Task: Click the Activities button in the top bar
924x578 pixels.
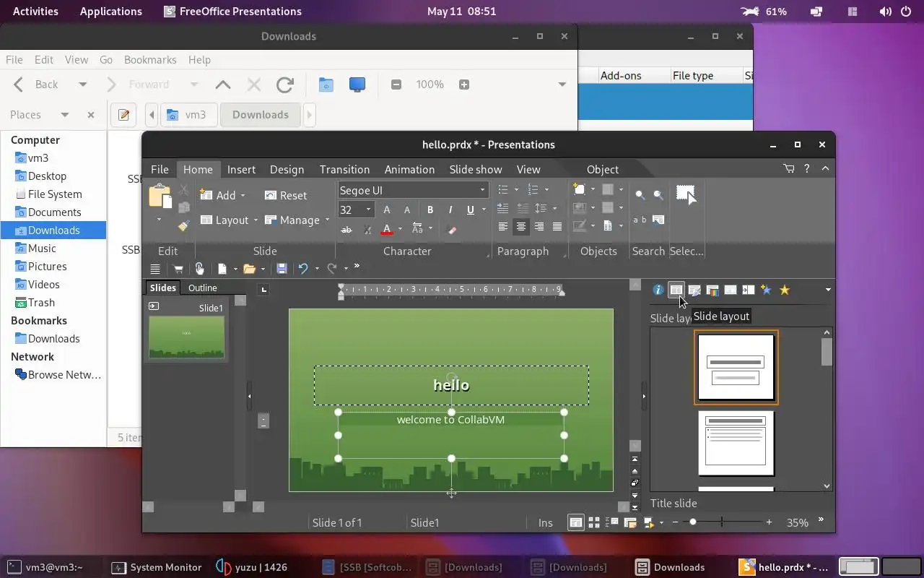Action: coord(36,11)
